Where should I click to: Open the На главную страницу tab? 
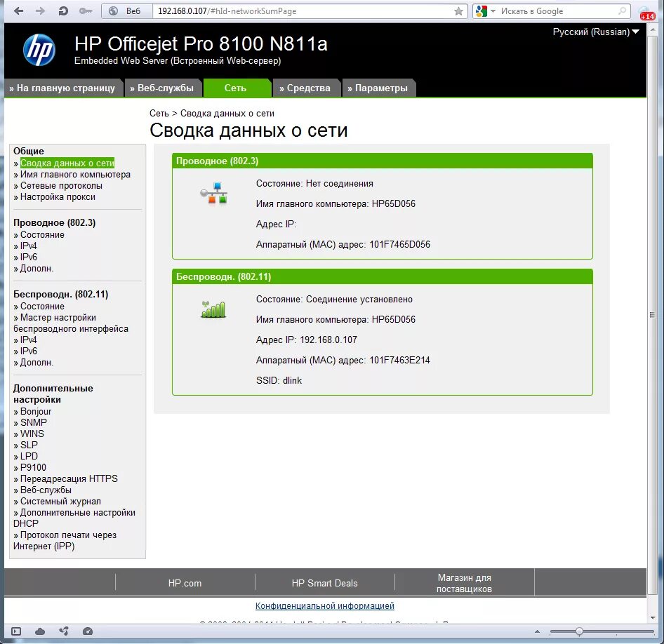(62, 88)
